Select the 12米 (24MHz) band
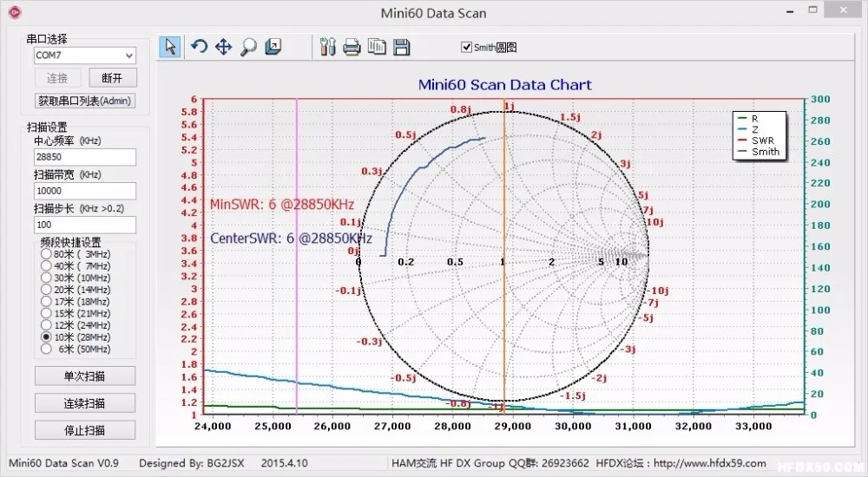 46,325
